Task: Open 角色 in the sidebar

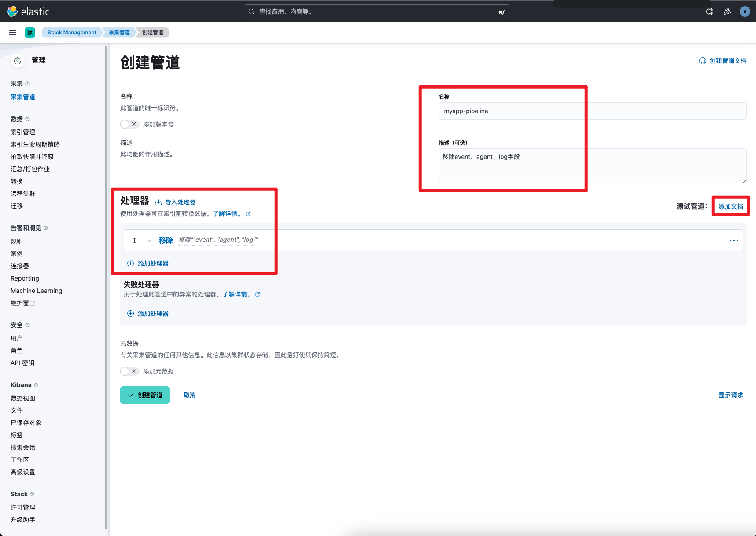Action: tap(17, 351)
